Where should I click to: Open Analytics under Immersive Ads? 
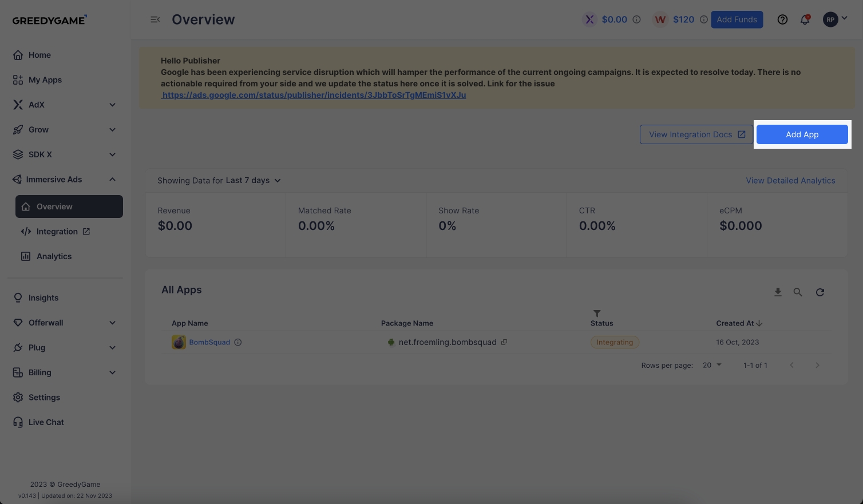pyautogui.click(x=54, y=256)
